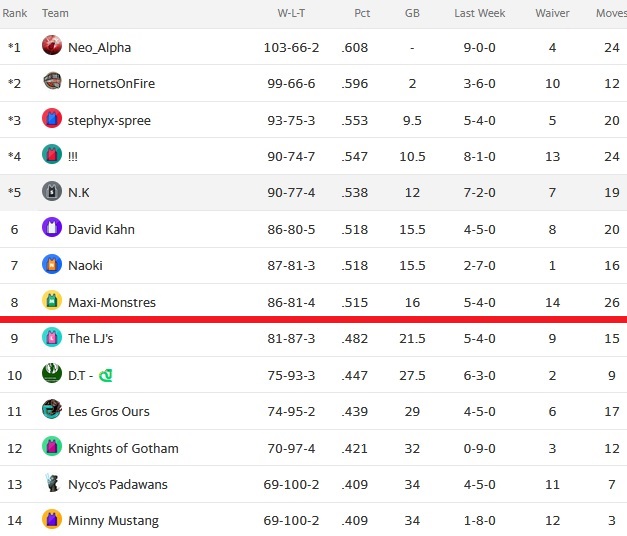Click the N.K gray jersey avatar
This screenshot has width=627, height=536.
(52, 191)
